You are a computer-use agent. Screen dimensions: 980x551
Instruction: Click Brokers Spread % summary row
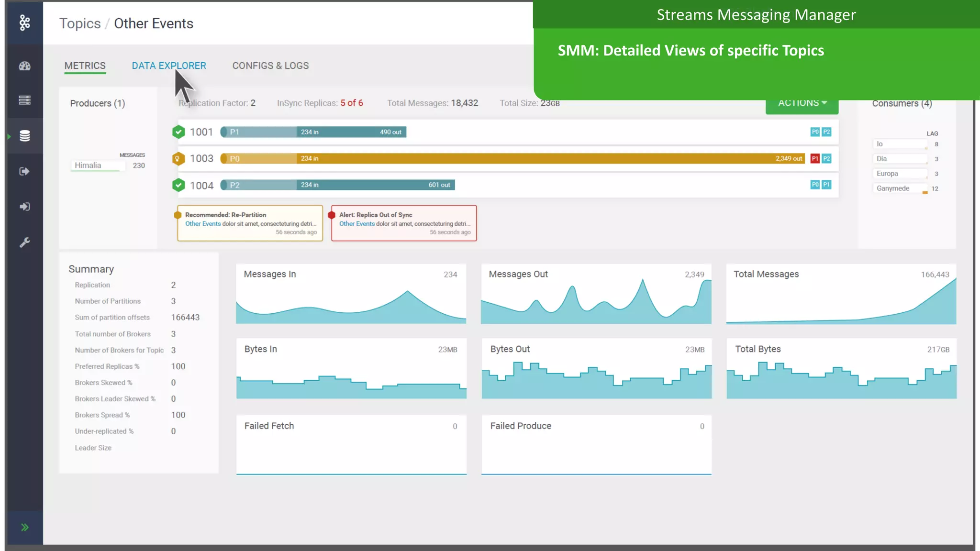pyautogui.click(x=130, y=415)
